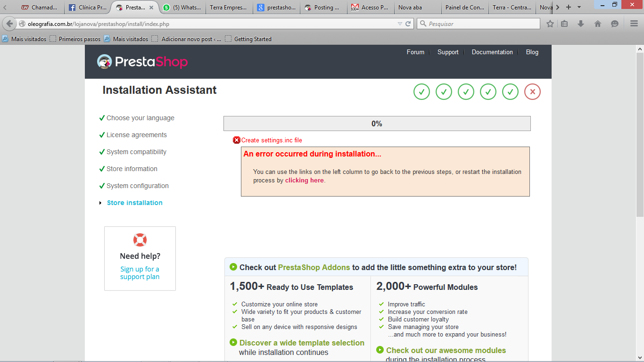Go back to System compatibility step
644x362 pixels.
pos(136,152)
